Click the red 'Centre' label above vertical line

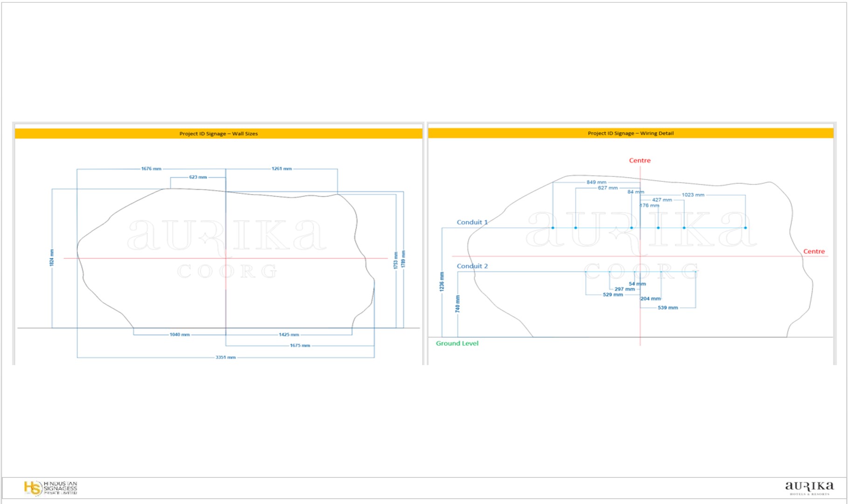click(640, 160)
